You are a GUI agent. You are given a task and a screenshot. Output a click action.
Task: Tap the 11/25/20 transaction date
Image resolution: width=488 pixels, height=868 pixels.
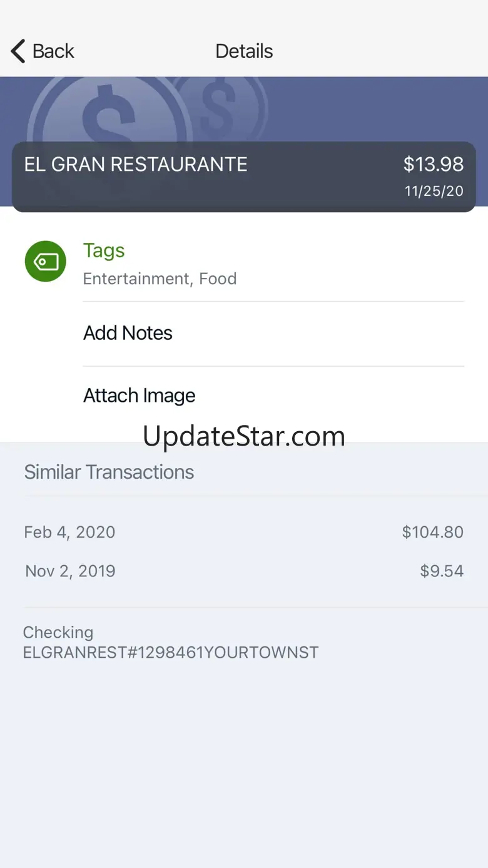click(434, 191)
